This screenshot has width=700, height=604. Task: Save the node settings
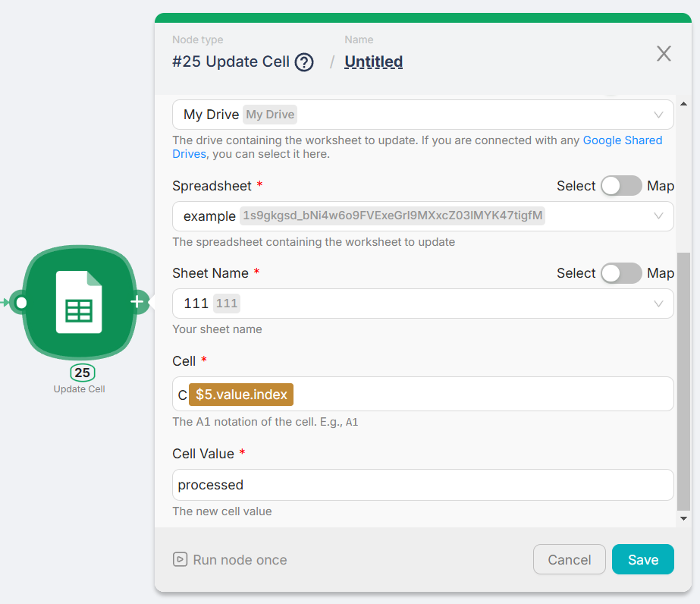(x=642, y=560)
